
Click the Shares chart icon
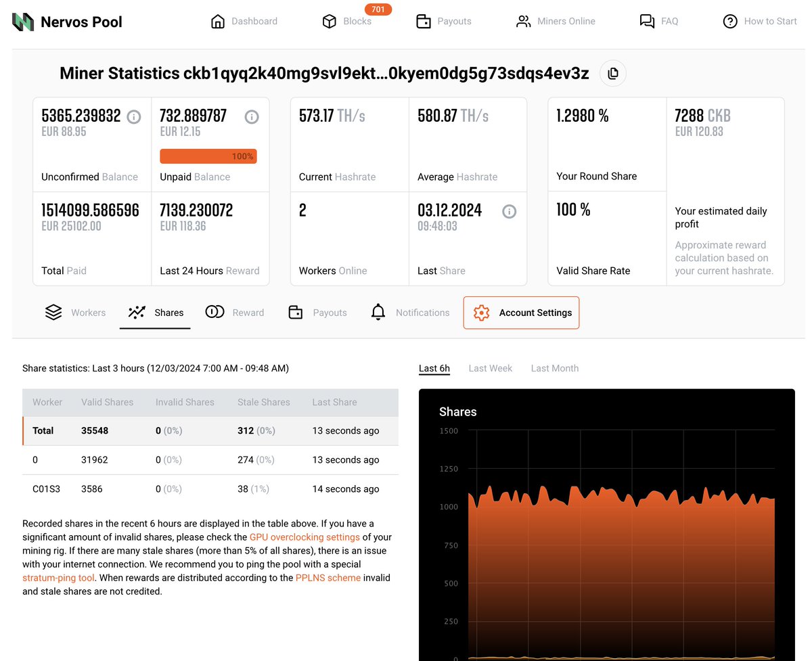pos(137,313)
